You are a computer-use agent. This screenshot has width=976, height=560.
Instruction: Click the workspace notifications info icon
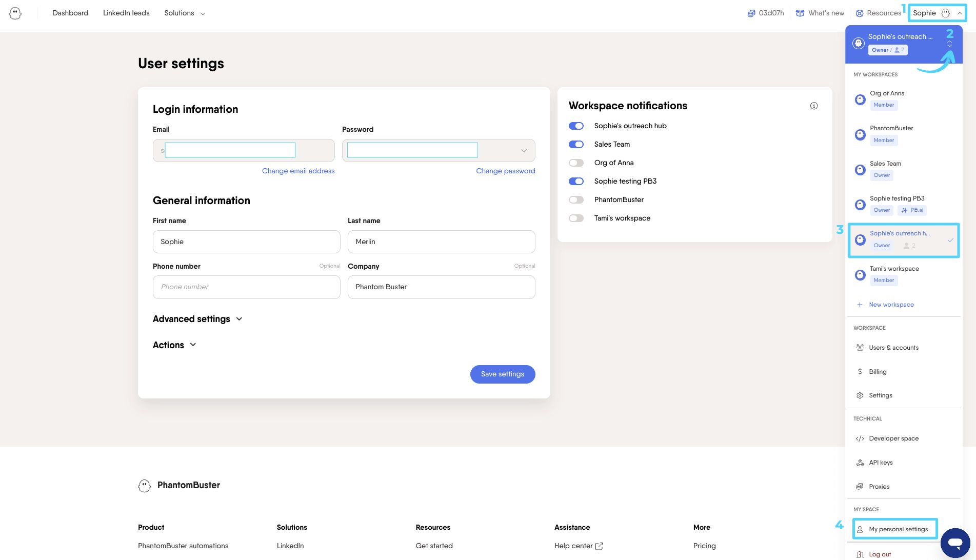814,106
